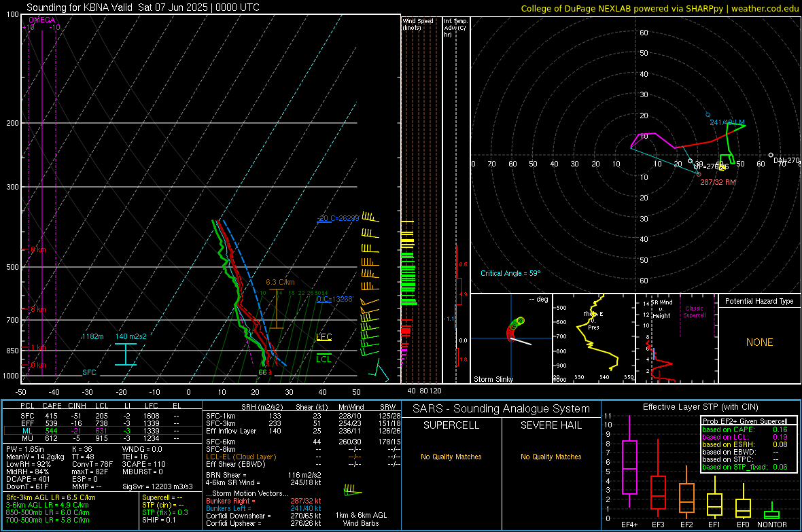Click the Inf. Temp. Adv. panel header
This screenshot has width=802, height=532.
coord(455,28)
